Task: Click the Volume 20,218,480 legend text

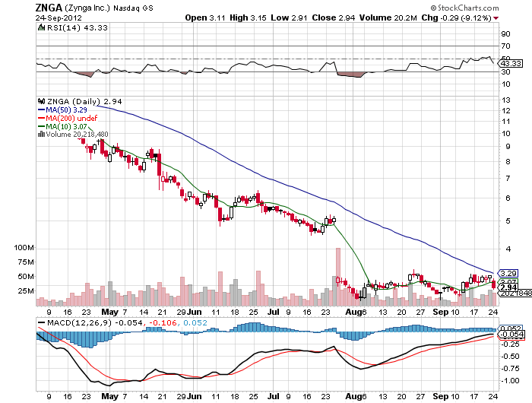Action: (77, 135)
